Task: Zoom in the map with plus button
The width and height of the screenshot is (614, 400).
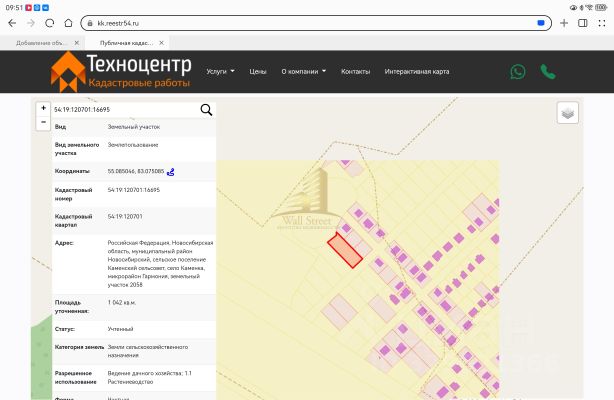Action: [43, 108]
